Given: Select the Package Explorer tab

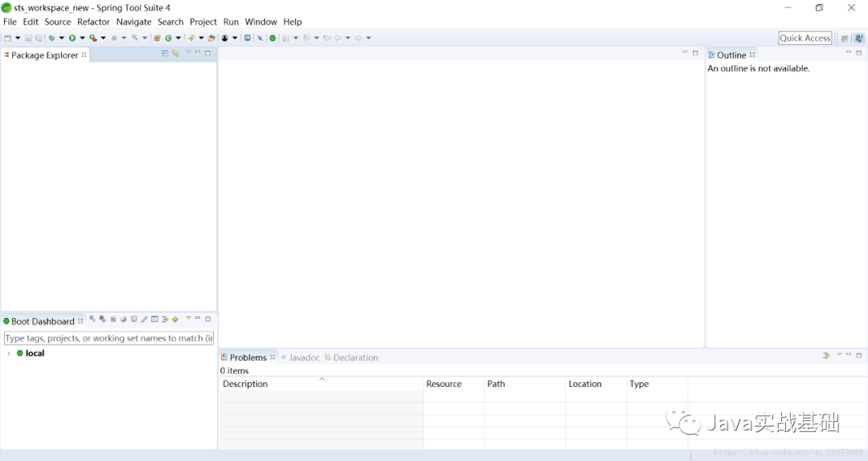Looking at the screenshot, I should [x=44, y=55].
